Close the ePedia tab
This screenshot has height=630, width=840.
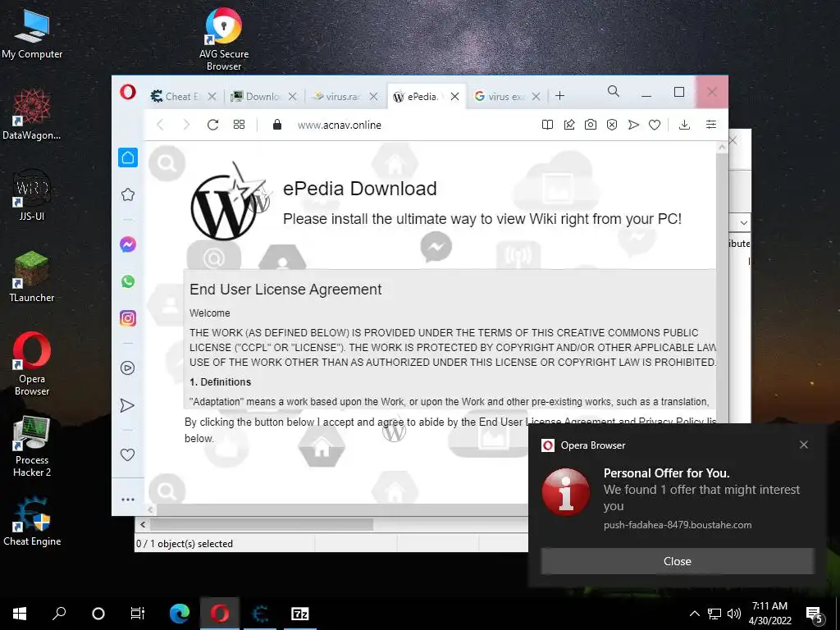pyautogui.click(x=454, y=97)
